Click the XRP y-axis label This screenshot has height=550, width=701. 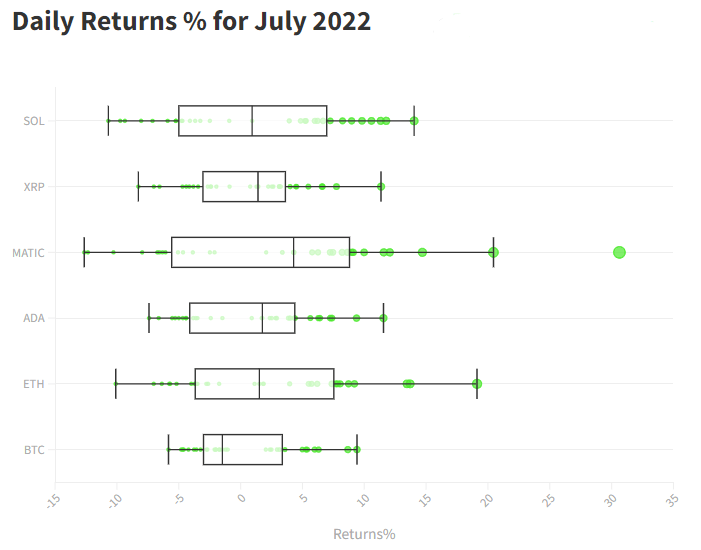(34, 187)
